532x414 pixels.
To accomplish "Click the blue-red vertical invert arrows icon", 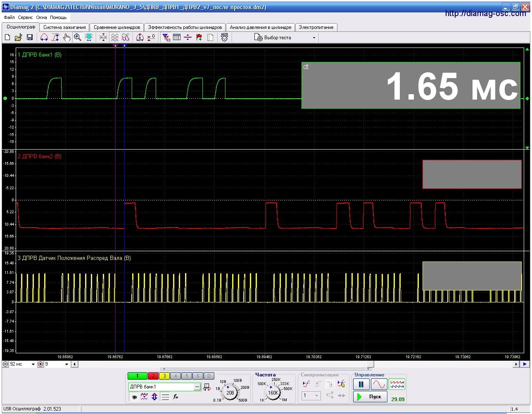I will 154,397.
